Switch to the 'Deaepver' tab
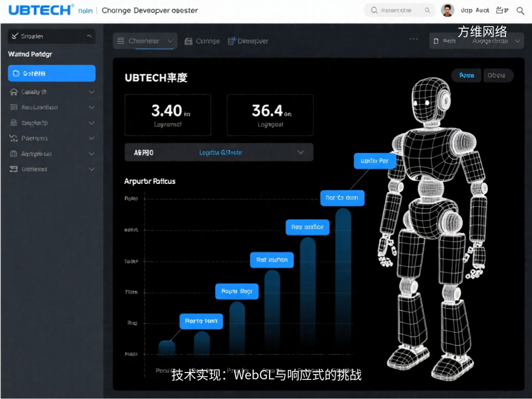Screen dimensions: 532x399 (248, 42)
